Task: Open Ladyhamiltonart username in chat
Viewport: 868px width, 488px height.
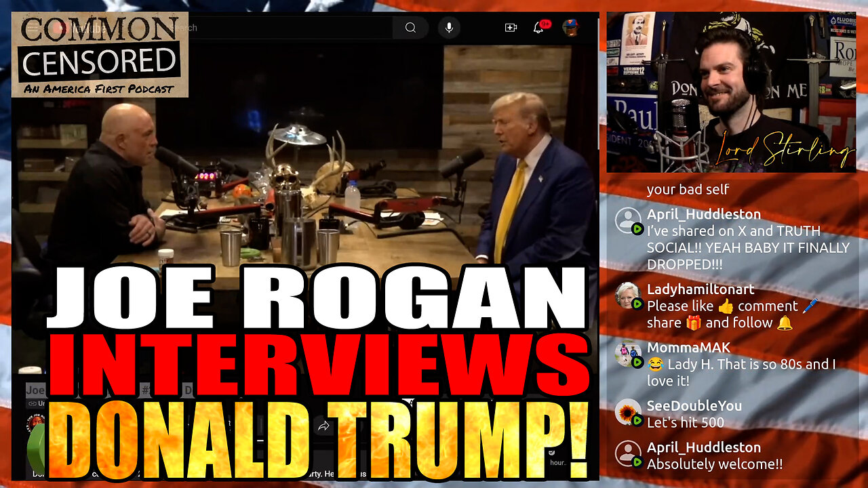Action: point(701,289)
